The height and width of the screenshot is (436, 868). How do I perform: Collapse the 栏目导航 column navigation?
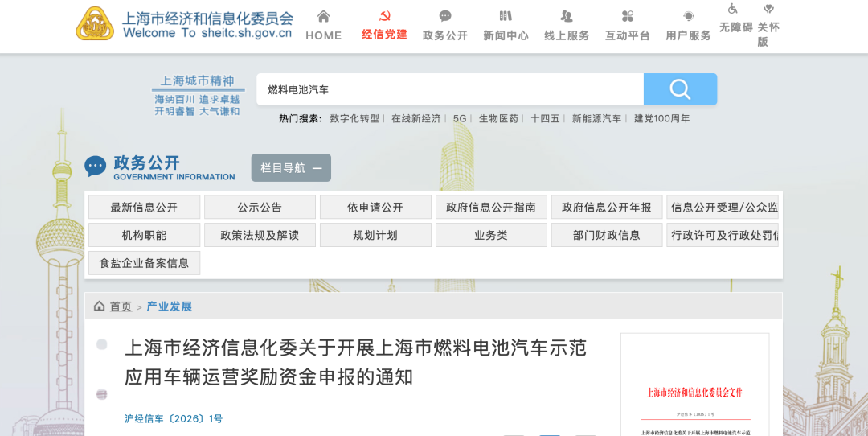[x=291, y=167]
